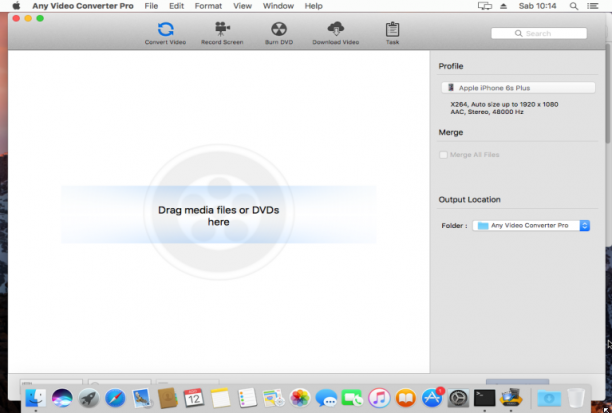Screen dimensions: 612x413
Task: Open Notes from the Dock
Action: tap(221, 399)
